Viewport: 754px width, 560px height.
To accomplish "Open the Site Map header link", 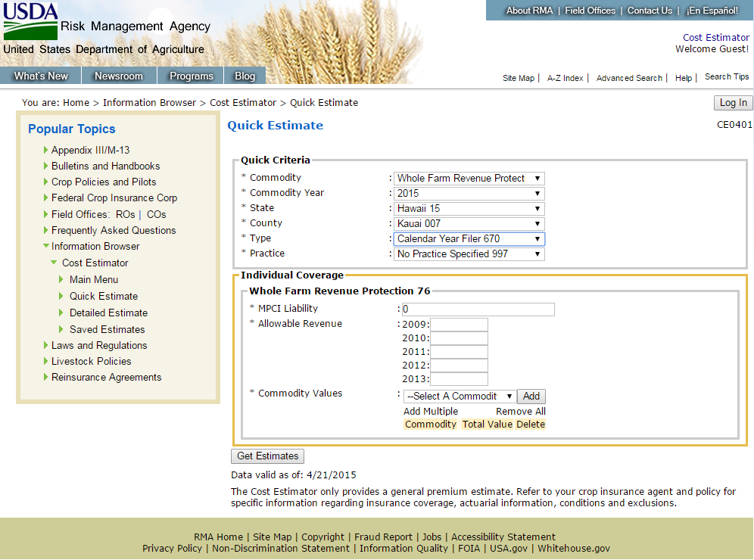I will coord(519,78).
